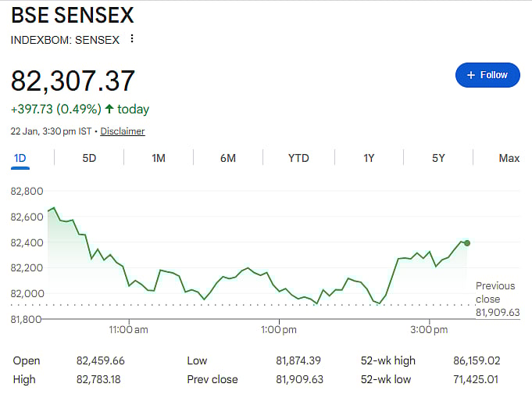
Task: Click the green end-point dot on chart
Action: pos(467,243)
